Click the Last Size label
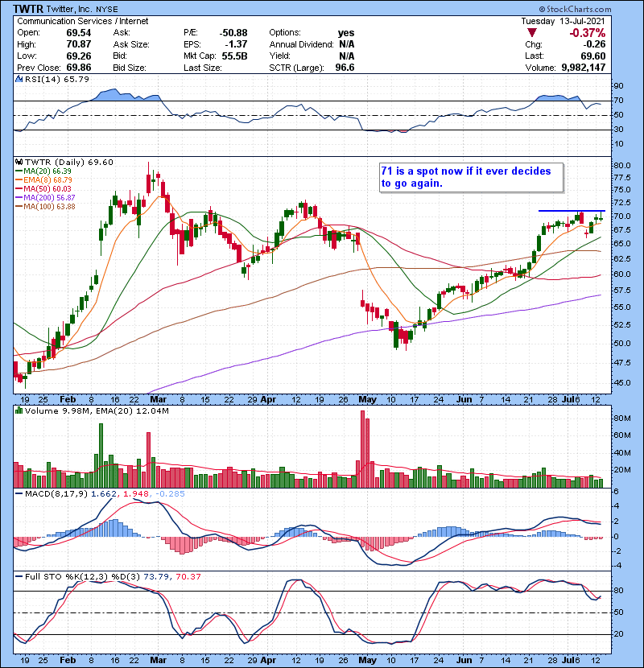644x668 pixels. coord(202,68)
